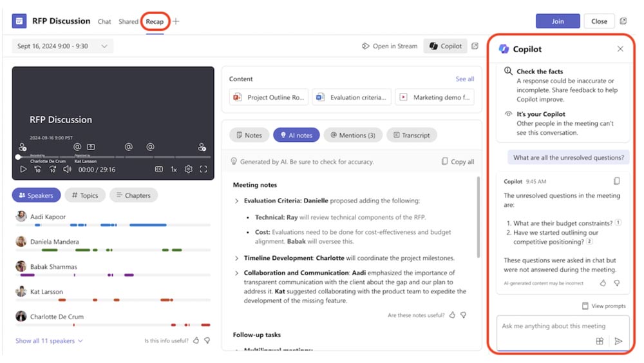Click the Close button in header
This screenshot has height=363, width=644.
tap(599, 21)
